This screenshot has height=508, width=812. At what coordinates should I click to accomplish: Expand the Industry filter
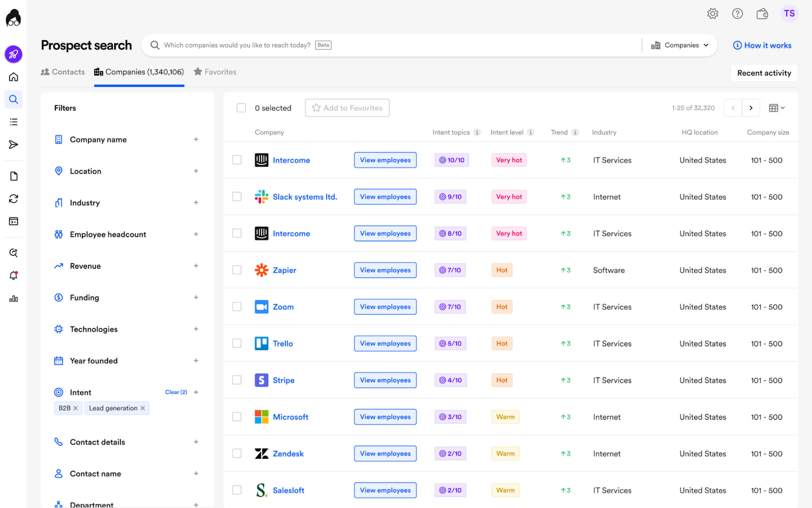[x=196, y=203]
